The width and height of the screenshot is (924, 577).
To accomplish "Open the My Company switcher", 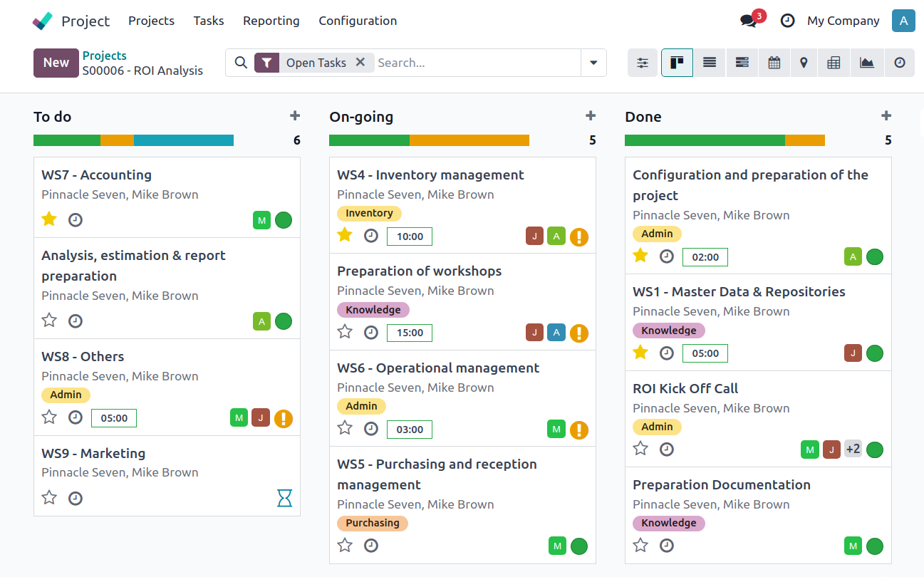I will (x=843, y=21).
